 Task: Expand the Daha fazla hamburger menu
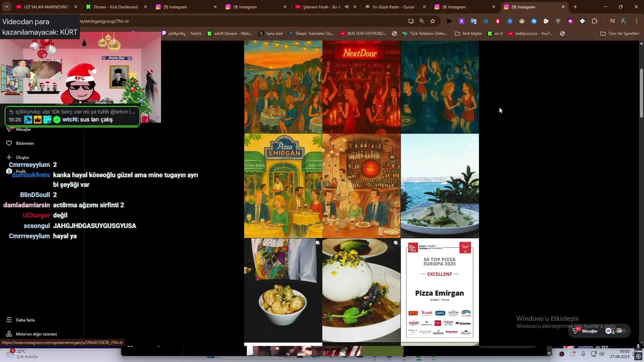coord(20,320)
